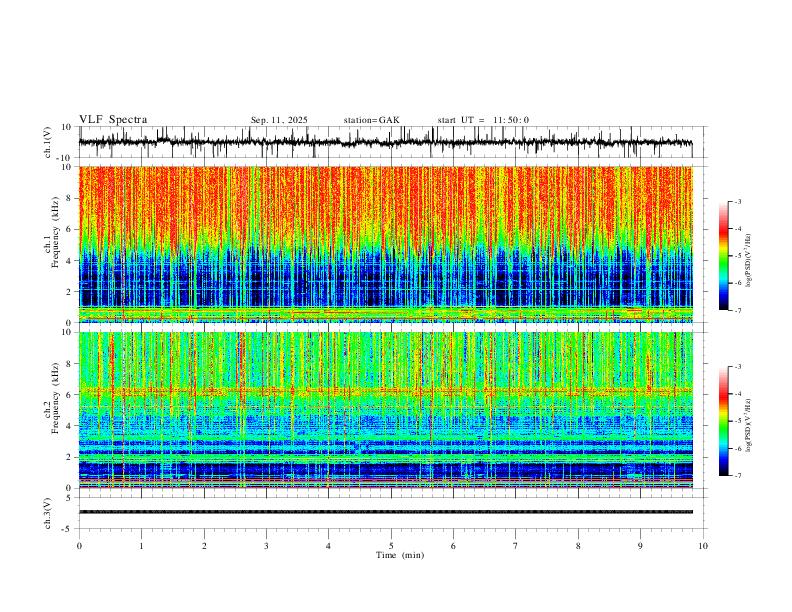Click the "-3" value on ch.1 colorbar
Screen dimensions: 792x612
coord(738,201)
